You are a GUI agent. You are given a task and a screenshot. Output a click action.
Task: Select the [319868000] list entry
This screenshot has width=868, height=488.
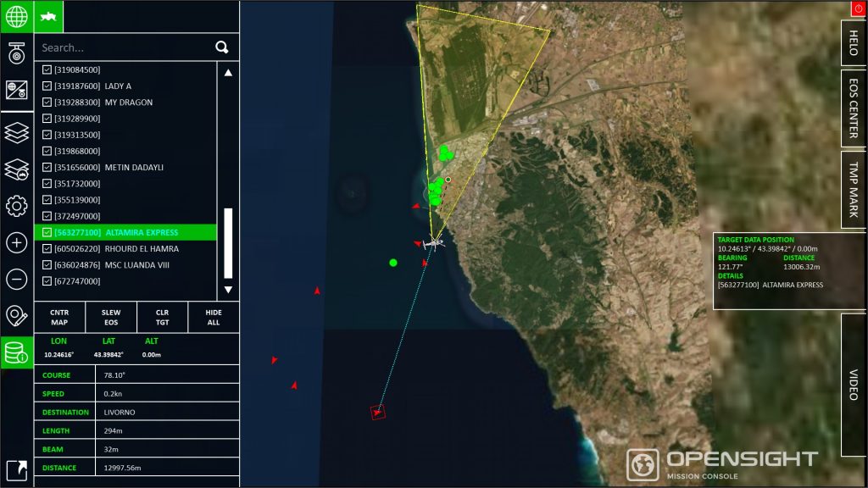coord(125,151)
